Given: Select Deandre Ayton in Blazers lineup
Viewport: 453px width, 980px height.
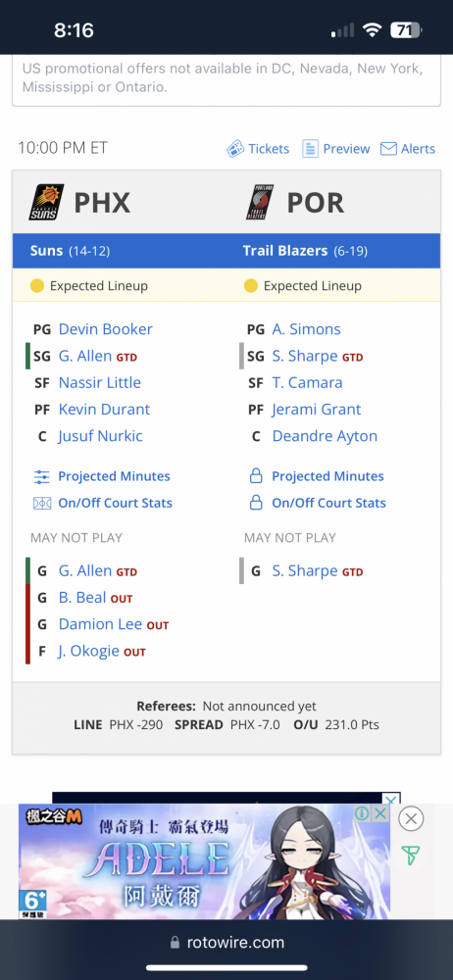Looking at the screenshot, I should pos(325,436).
